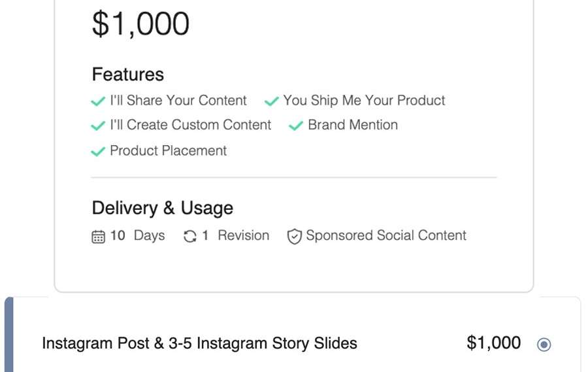Screen dimensions: 588x372
Task: Click the Features heading
Action: 128,75
